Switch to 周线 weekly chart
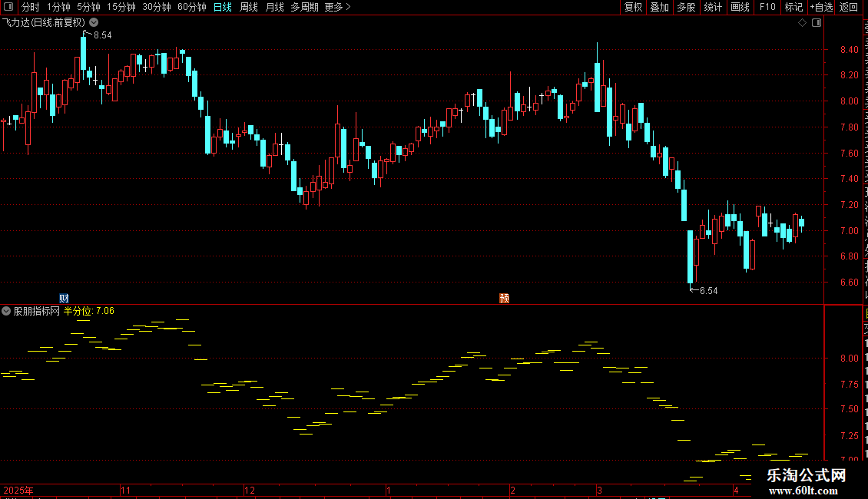868x499 pixels. (249, 7)
